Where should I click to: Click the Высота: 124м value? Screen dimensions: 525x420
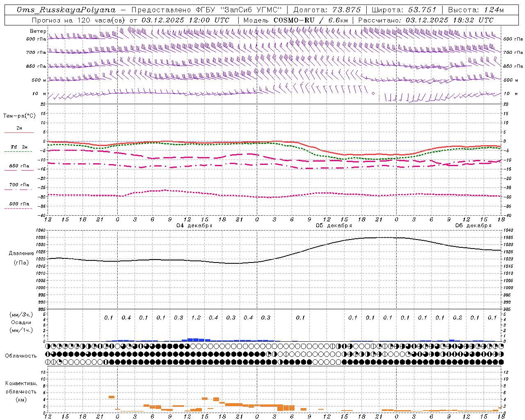coord(476,10)
